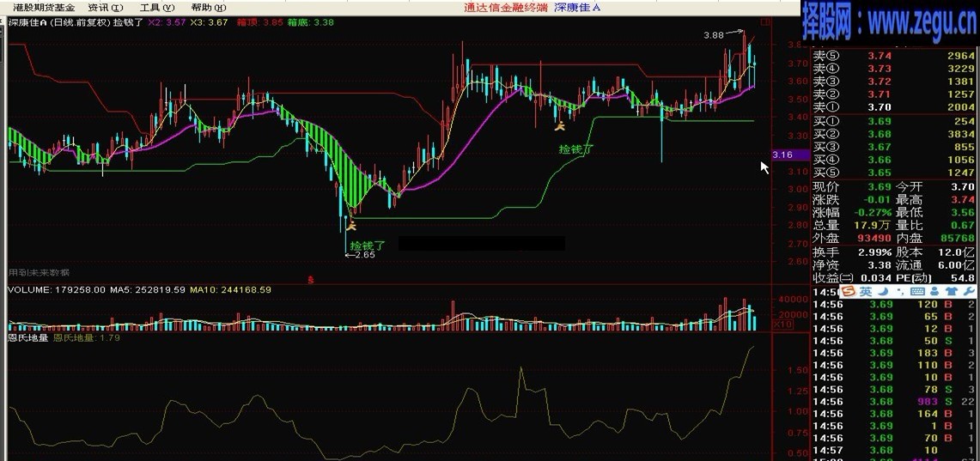
Task: Click the 内盘 85768 value
Action: tap(957, 239)
